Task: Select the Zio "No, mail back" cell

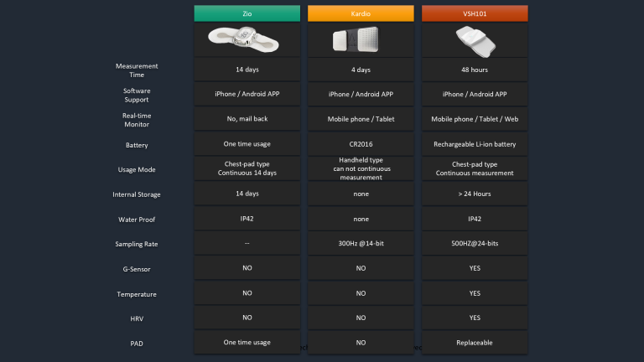Action: [x=247, y=119]
